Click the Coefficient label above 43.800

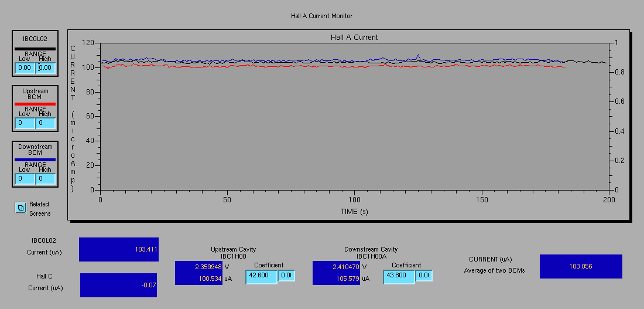coord(406,265)
